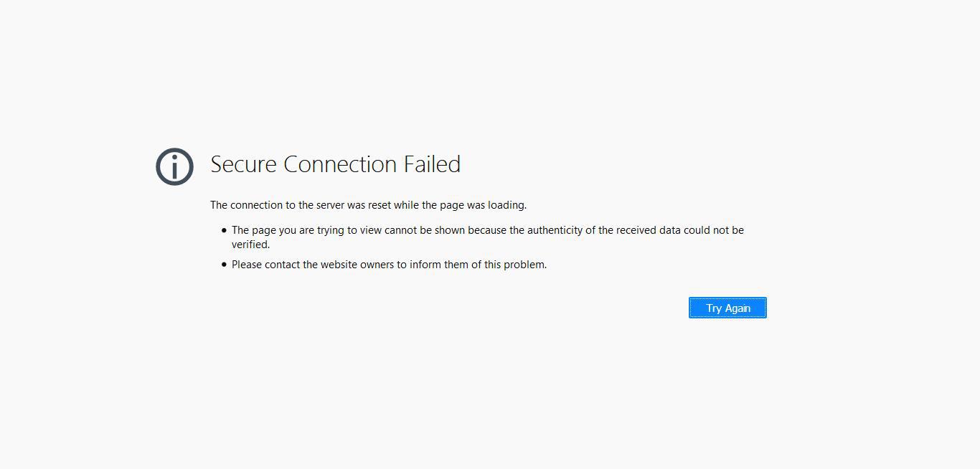Click the word verified in the first bullet
This screenshot has width=980, height=469.
pos(250,244)
